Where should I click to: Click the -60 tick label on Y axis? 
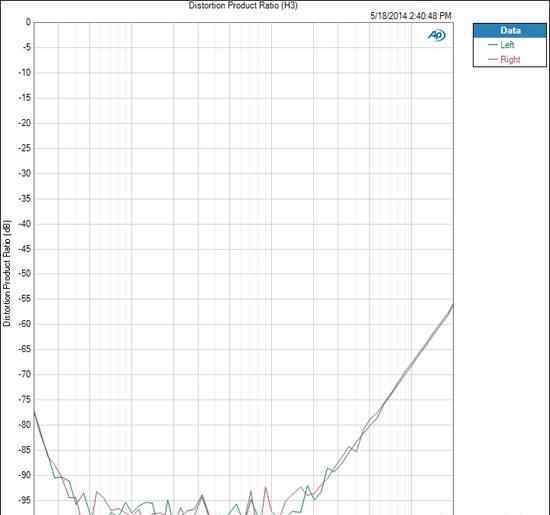click(24, 324)
